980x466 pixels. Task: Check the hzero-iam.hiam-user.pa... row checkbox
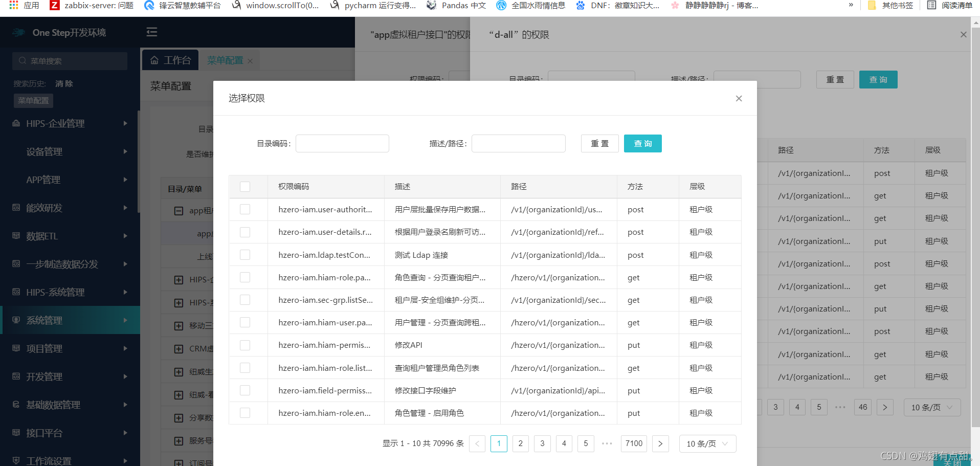tap(245, 322)
